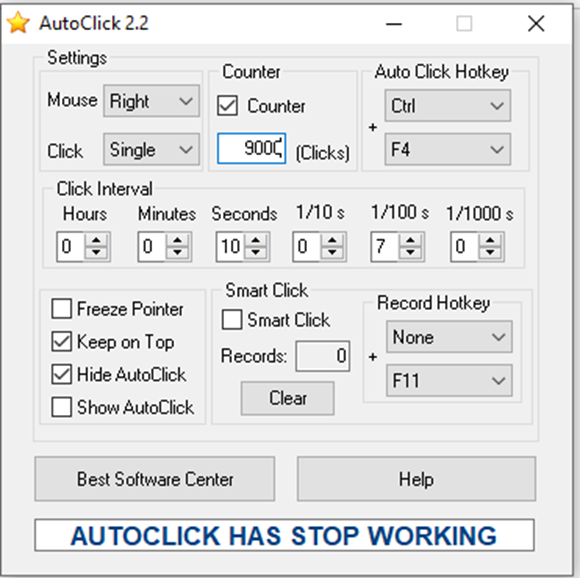Expand the F11 record hotkey dropdown
Viewport: 580px width, 578px height.
tap(449, 381)
